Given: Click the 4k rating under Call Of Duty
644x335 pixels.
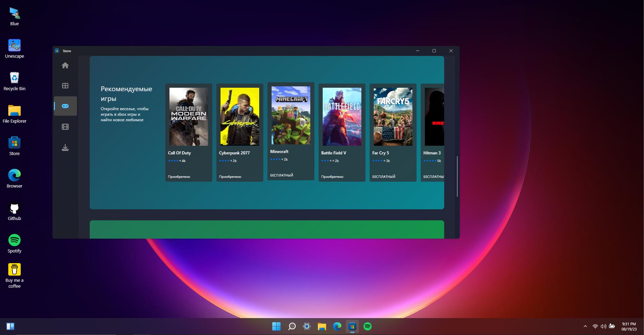Looking at the screenshot, I should [184, 161].
